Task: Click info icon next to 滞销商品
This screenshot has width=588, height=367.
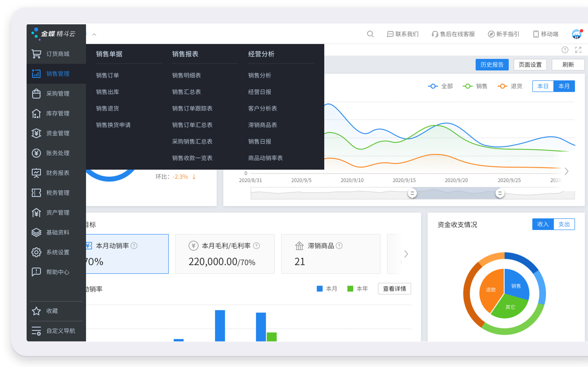Action: [339, 246]
